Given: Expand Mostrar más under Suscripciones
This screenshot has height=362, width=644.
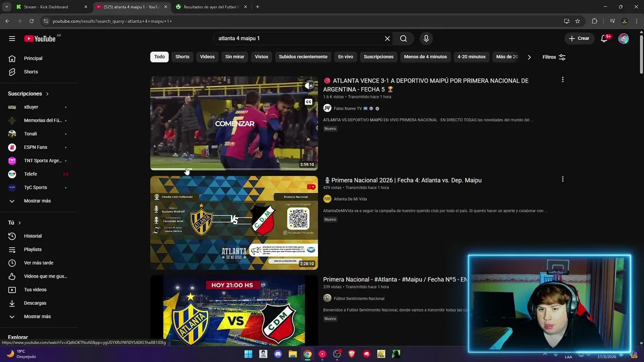Looking at the screenshot, I should 38,201.
